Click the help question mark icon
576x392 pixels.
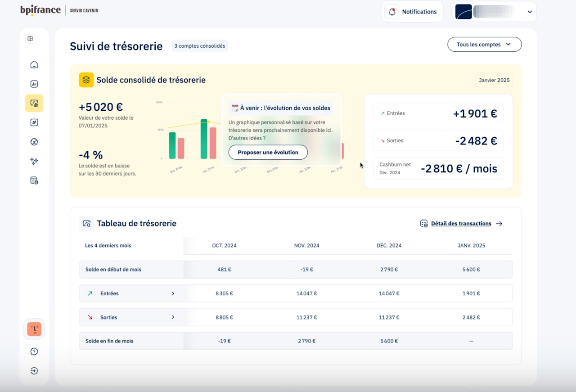[34, 351]
